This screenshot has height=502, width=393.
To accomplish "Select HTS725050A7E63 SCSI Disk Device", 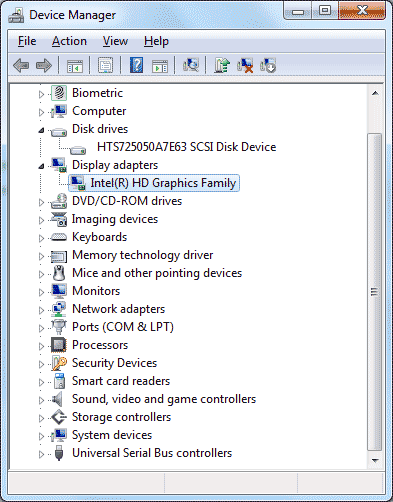I will tap(186, 147).
